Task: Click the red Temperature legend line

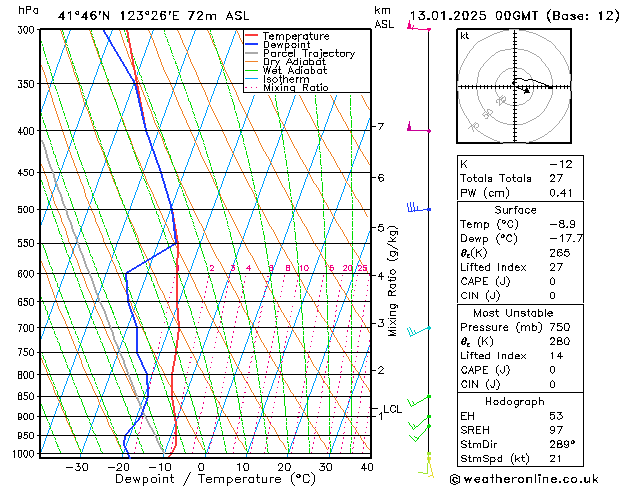Action: click(x=251, y=36)
